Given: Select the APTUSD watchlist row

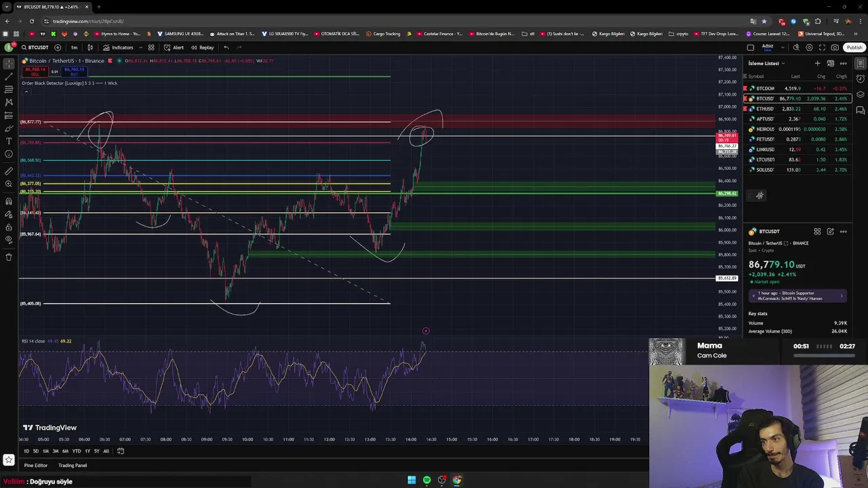Looking at the screenshot, I should 797,119.
